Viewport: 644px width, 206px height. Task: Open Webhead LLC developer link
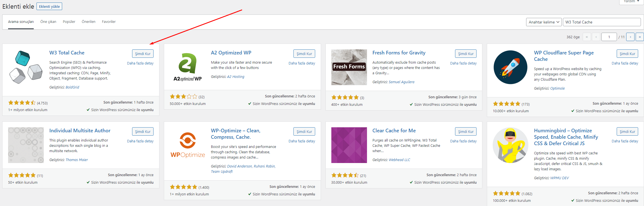pyautogui.click(x=399, y=160)
